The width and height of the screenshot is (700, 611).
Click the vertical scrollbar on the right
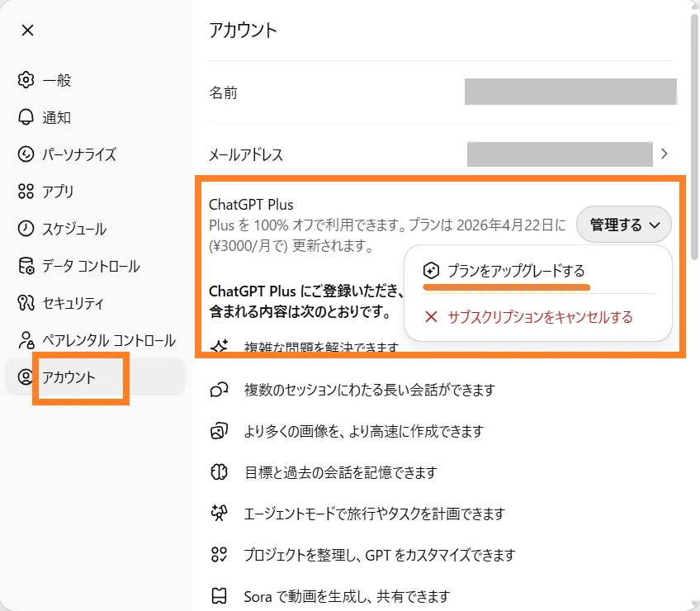[694, 132]
